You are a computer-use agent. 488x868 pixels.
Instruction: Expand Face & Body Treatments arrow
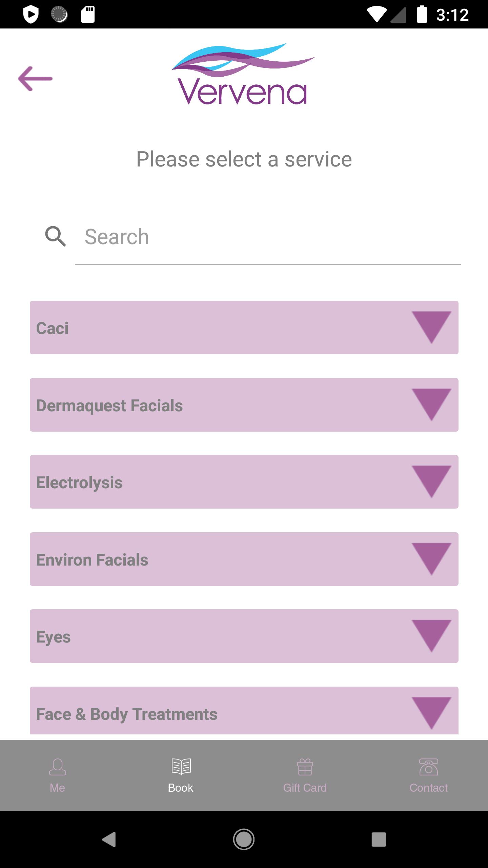[x=431, y=713]
